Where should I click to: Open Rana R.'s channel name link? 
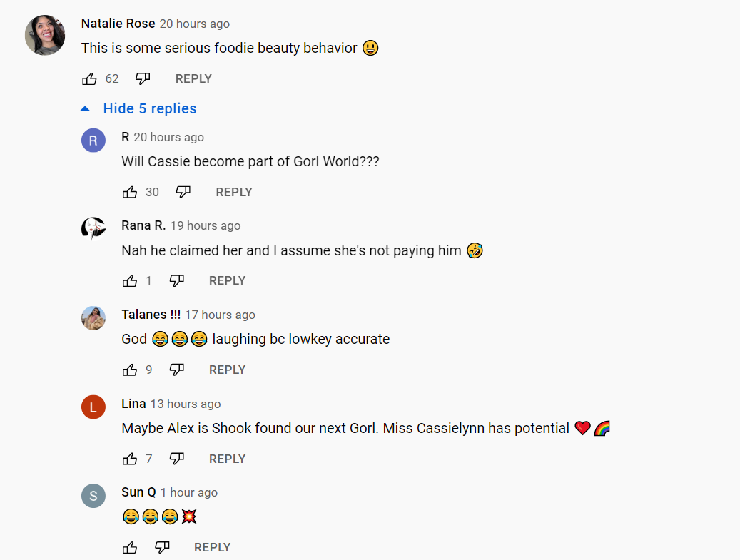[x=143, y=225]
